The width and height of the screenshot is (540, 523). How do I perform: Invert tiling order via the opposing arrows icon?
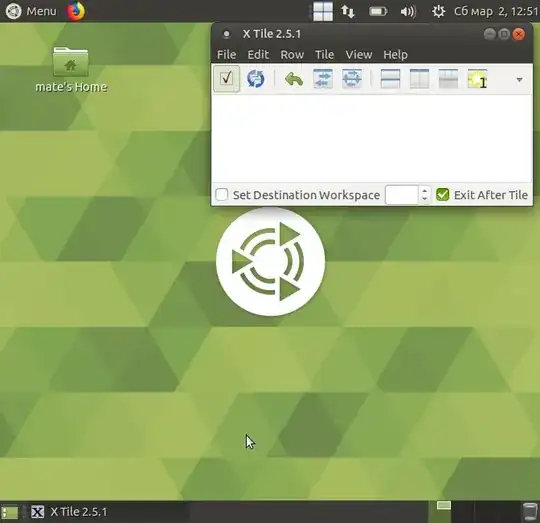(323, 79)
